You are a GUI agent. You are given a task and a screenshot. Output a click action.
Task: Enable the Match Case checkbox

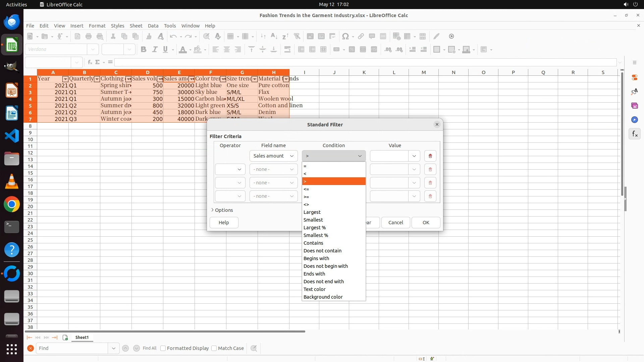[214, 348]
